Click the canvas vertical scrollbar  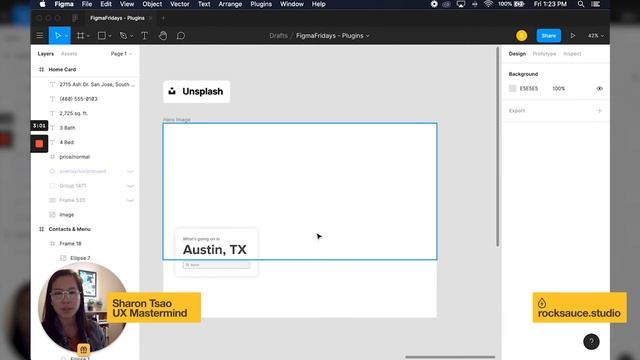[498, 147]
